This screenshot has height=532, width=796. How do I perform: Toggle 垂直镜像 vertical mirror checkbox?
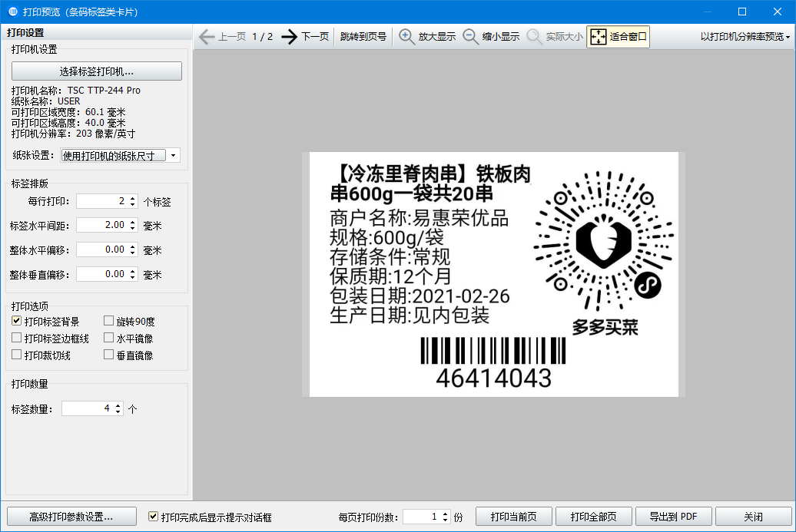pos(108,355)
